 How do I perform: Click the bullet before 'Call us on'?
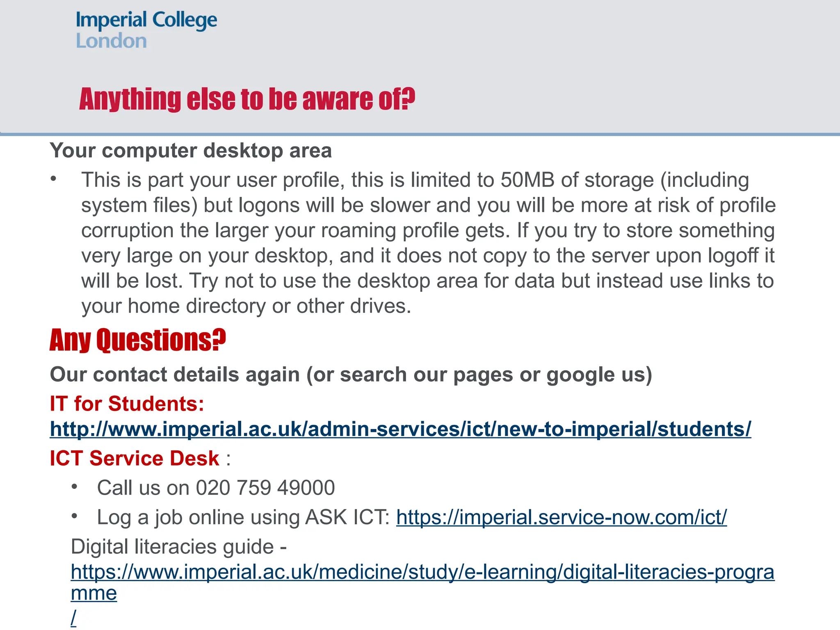74,487
